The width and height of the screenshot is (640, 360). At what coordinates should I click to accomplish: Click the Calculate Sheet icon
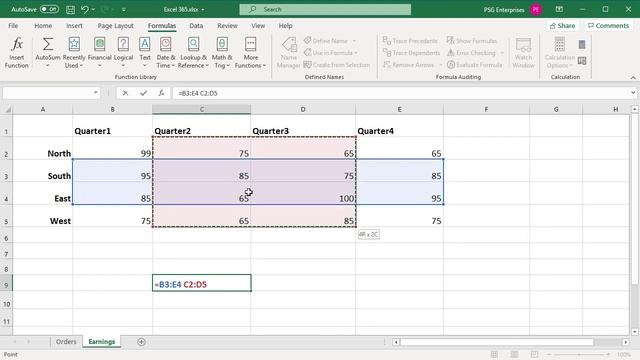[x=582, y=61]
